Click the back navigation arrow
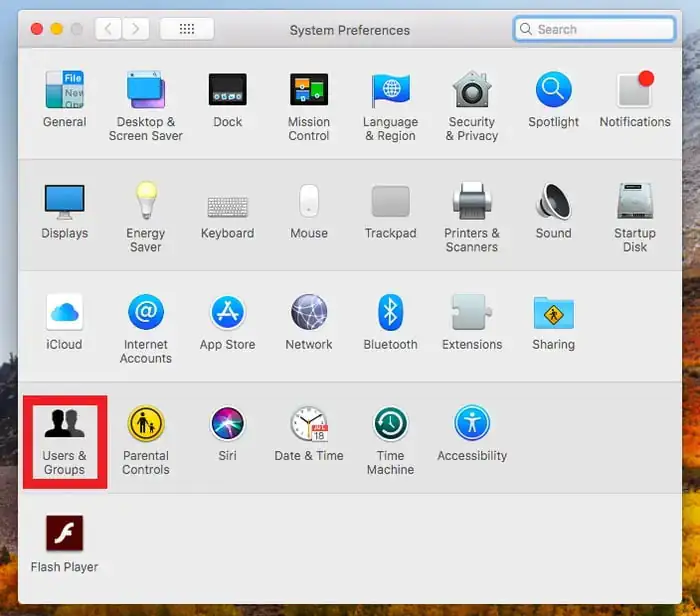 tap(109, 29)
